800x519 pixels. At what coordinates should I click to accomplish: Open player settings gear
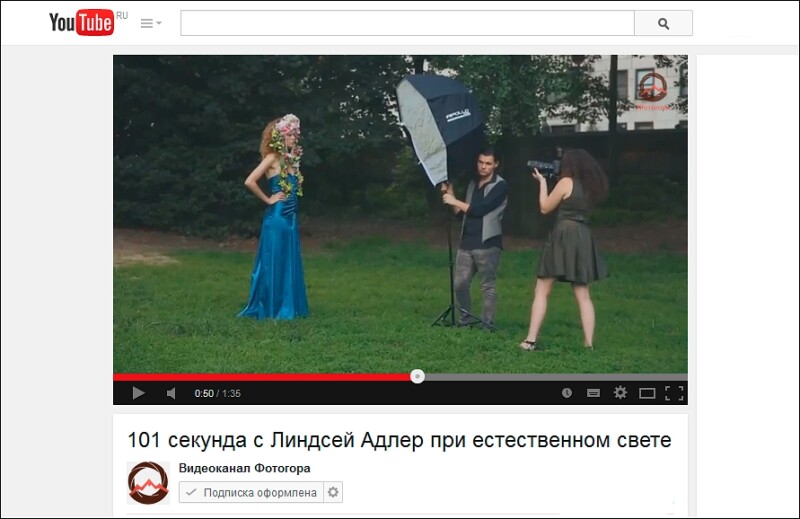pyautogui.click(x=620, y=392)
